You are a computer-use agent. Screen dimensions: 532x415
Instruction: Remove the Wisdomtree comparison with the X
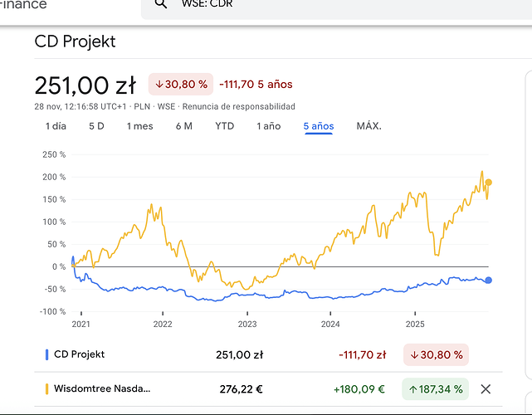point(486,388)
